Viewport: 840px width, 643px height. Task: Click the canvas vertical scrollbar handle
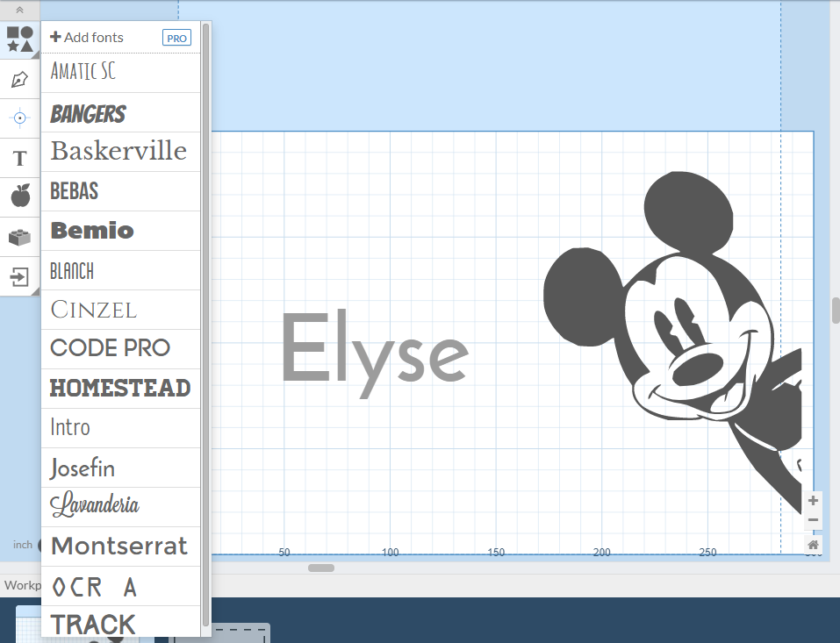[x=836, y=311]
